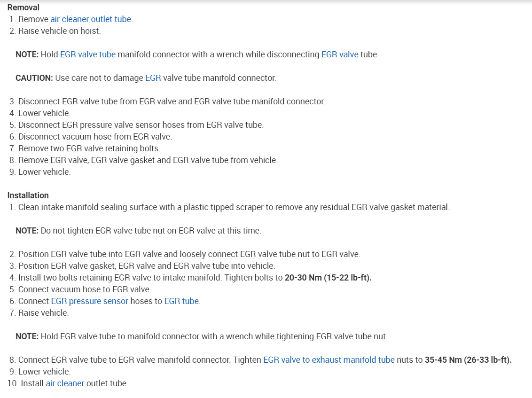532x398 pixels.
Task: Click the 'Removal' section heading
Action: [23, 8]
